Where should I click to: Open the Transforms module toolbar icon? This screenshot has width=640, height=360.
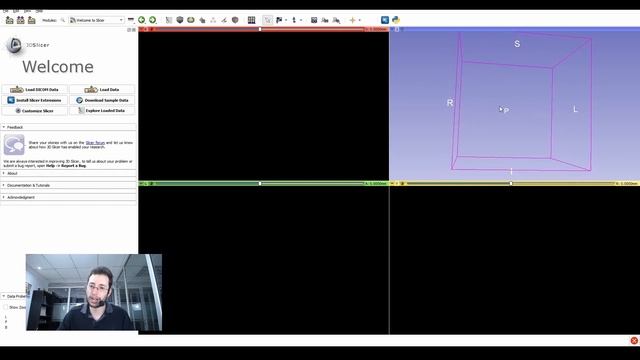[202, 20]
